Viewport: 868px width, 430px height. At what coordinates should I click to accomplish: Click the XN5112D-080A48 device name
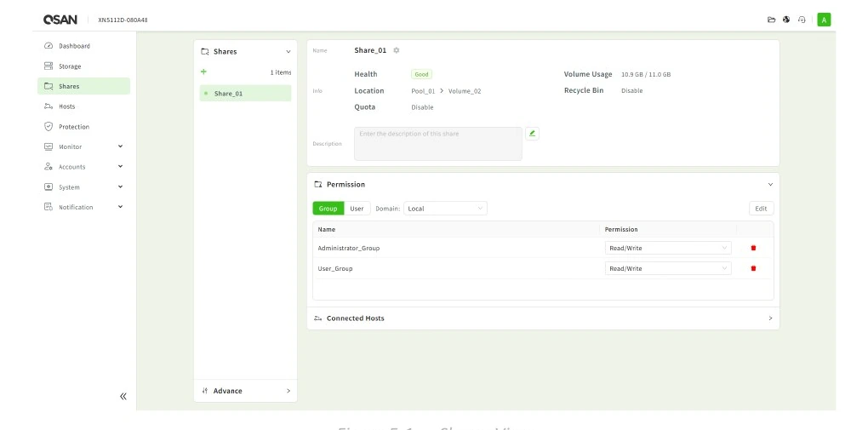click(x=123, y=20)
